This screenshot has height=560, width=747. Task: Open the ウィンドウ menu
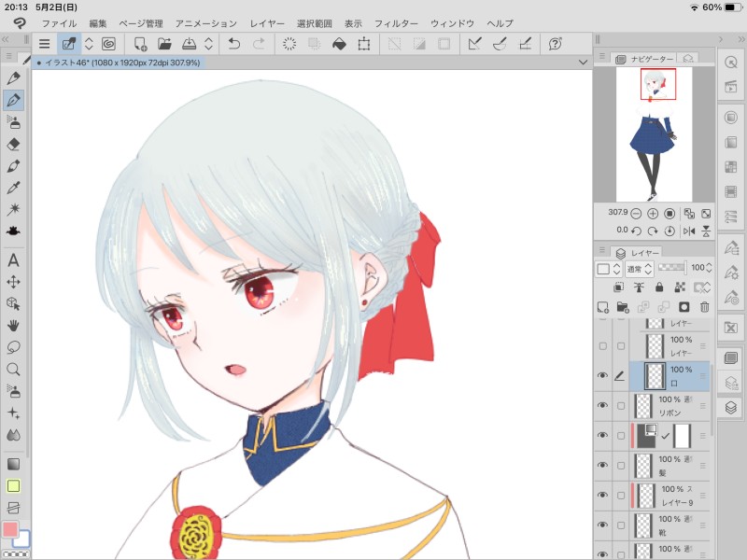tap(452, 23)
